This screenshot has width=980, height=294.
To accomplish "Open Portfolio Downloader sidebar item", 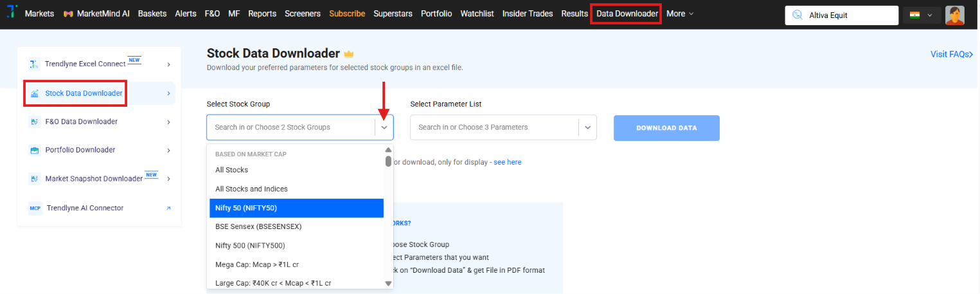I will coord(100,150).
